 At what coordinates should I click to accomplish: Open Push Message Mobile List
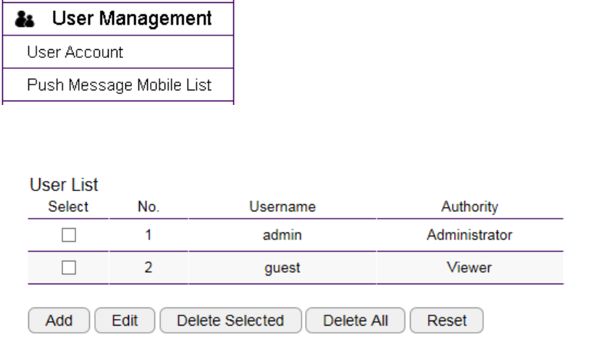pyautogui.click(x=119, y=85)
